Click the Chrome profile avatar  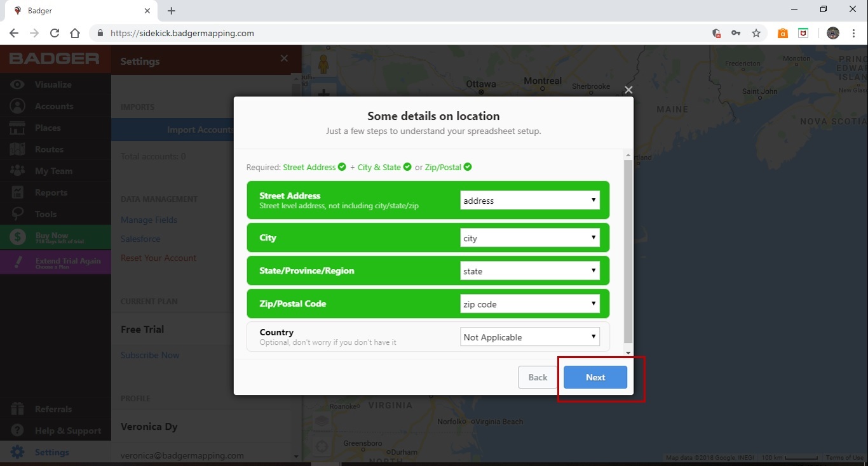833,33
